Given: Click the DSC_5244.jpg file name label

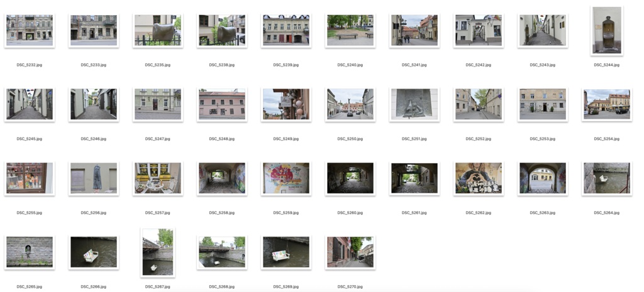Looking at the screenshot, I should [607, 65].
